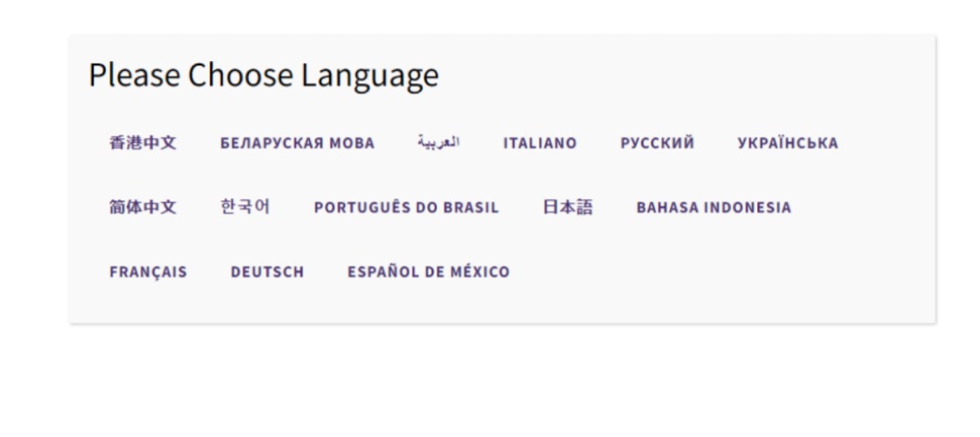Choose Русский as the language
Screen dimensions: 980x437
click(657, 143)
